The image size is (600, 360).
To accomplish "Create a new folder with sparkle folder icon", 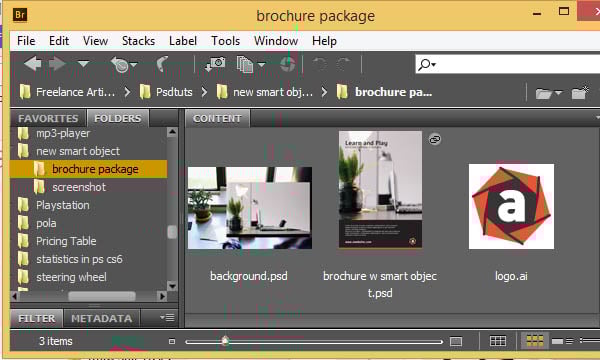I will pos(580,93).
